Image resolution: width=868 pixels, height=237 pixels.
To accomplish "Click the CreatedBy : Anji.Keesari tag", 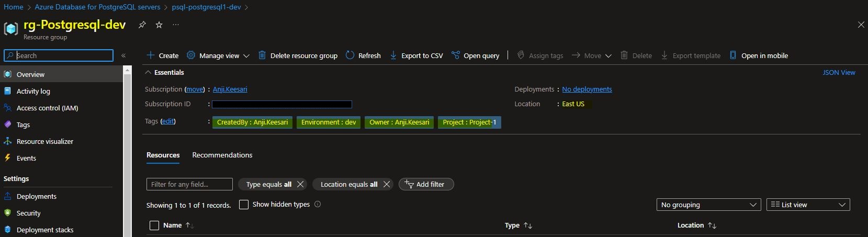I will tap(252, 122).
